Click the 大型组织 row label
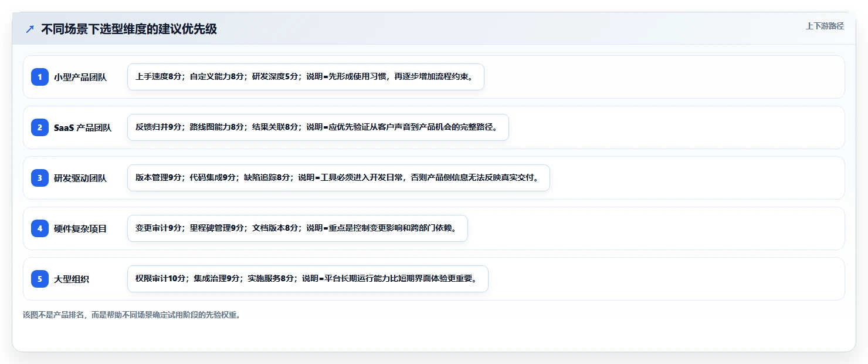 coord(72,279)
